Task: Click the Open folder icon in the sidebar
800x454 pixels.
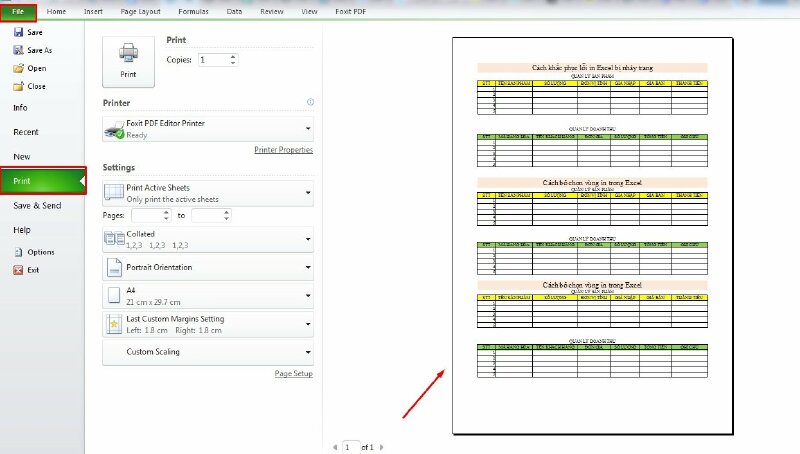Action: (x=18, y=68)
